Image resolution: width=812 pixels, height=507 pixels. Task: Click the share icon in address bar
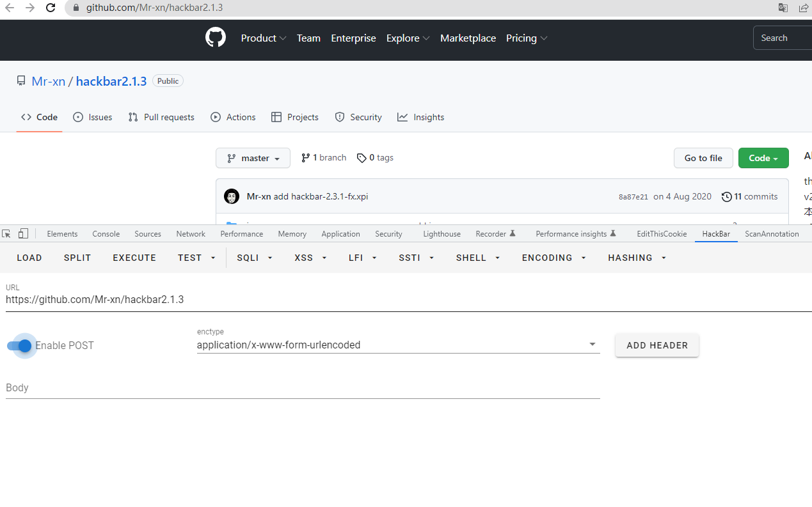click(x=804, y=8)
